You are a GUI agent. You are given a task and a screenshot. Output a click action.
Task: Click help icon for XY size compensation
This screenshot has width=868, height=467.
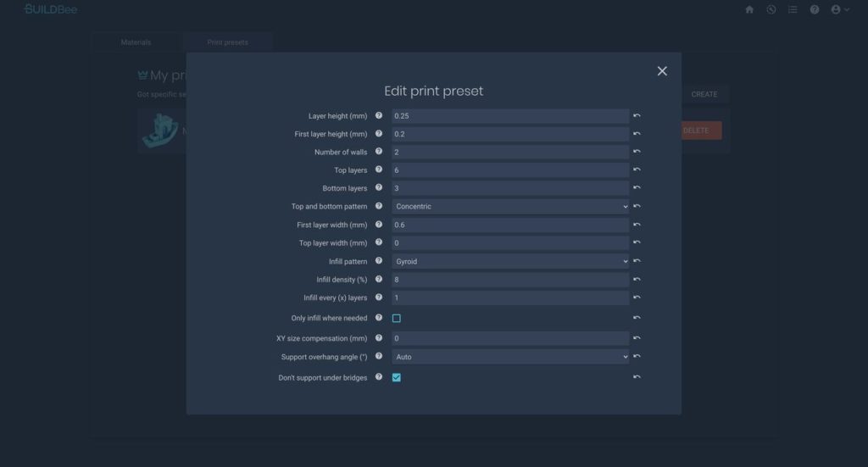click(x=379, y=338)
